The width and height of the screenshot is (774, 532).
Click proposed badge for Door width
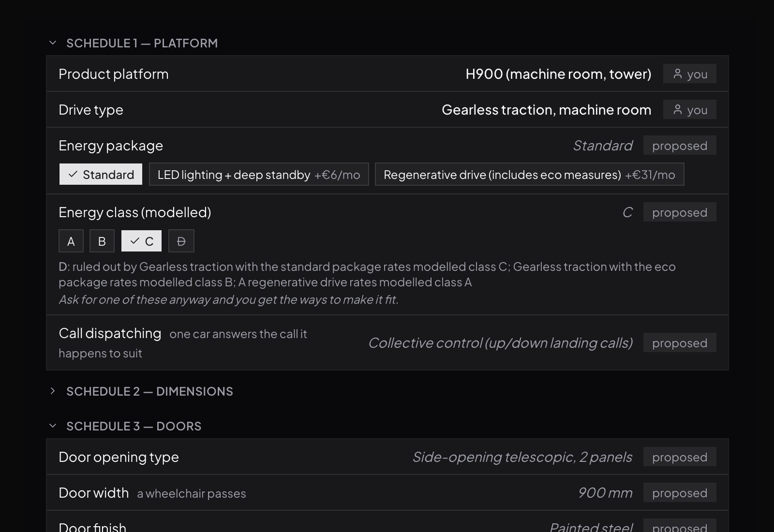click(x=680, y=493)
